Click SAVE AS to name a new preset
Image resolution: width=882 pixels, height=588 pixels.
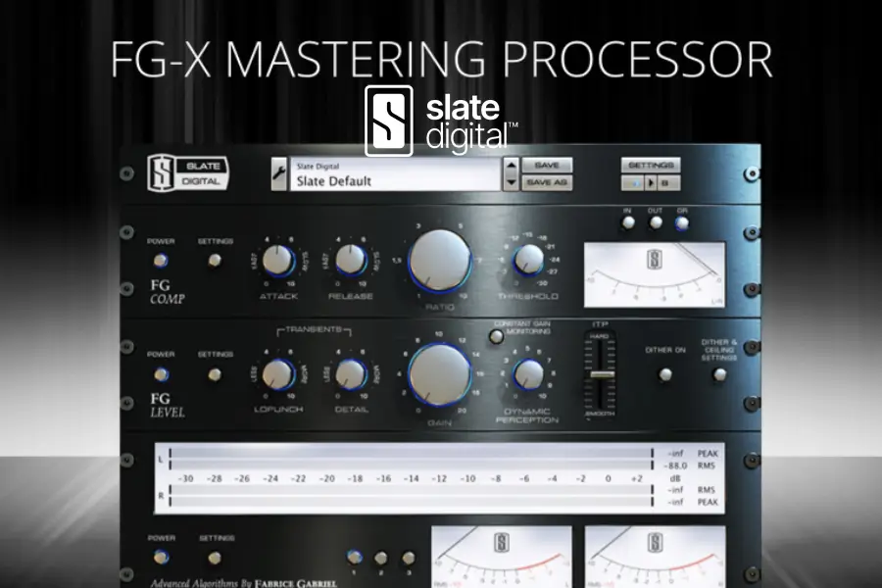[548, 182]
